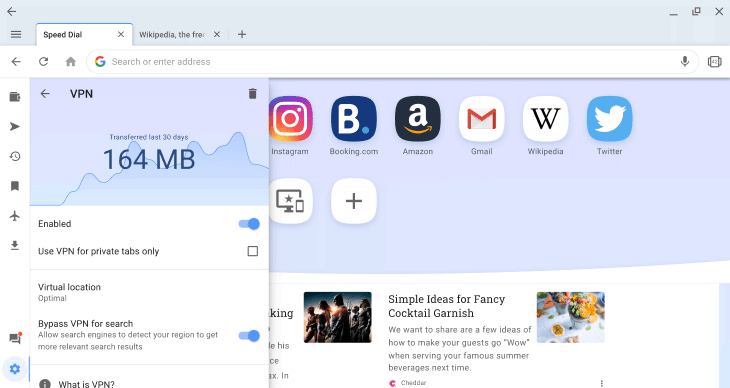Go back from the VPN panel
This screenshot has width=730, height=388.
45,94
